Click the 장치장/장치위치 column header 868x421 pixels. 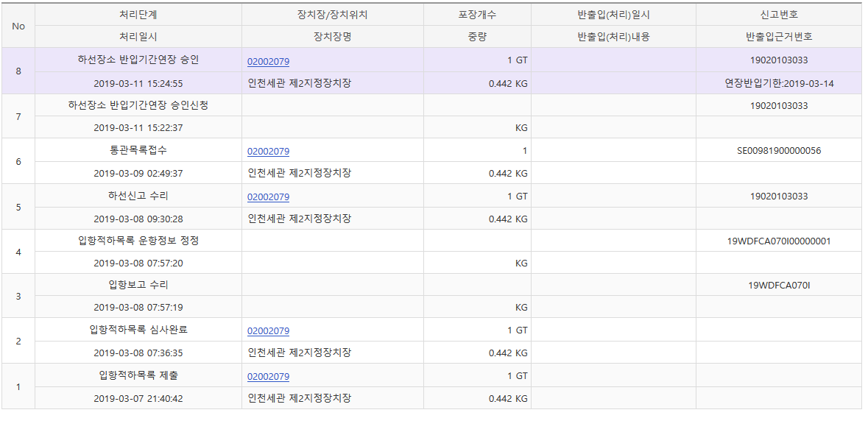(332, 15)
